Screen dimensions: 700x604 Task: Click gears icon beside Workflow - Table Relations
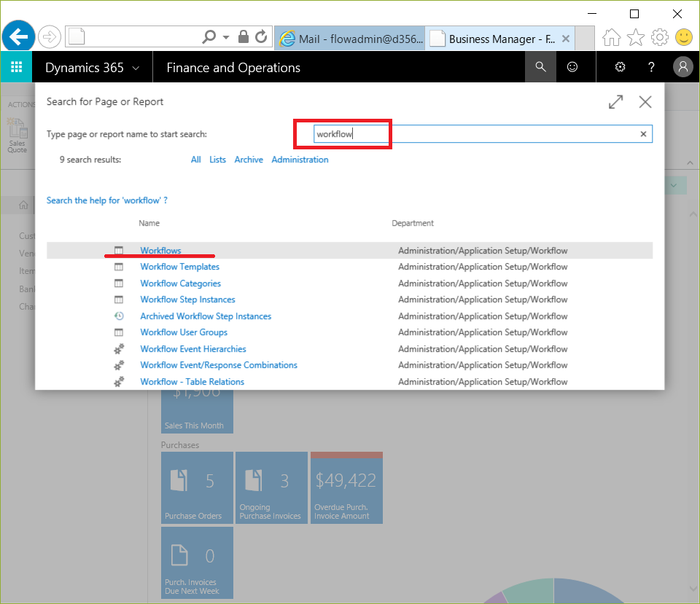click(x=119, y=382)
